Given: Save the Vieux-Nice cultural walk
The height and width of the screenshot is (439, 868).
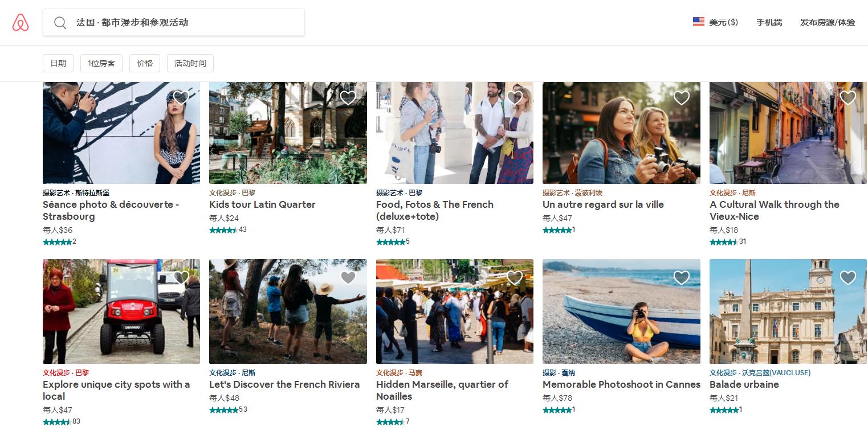Looking at the screenshot, I should (x=847, y=98).
